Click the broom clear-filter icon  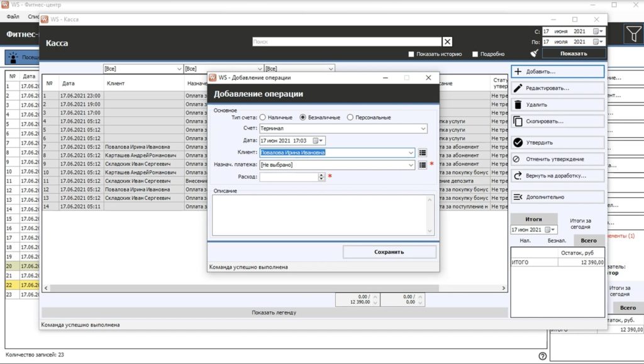coord(534,53)
